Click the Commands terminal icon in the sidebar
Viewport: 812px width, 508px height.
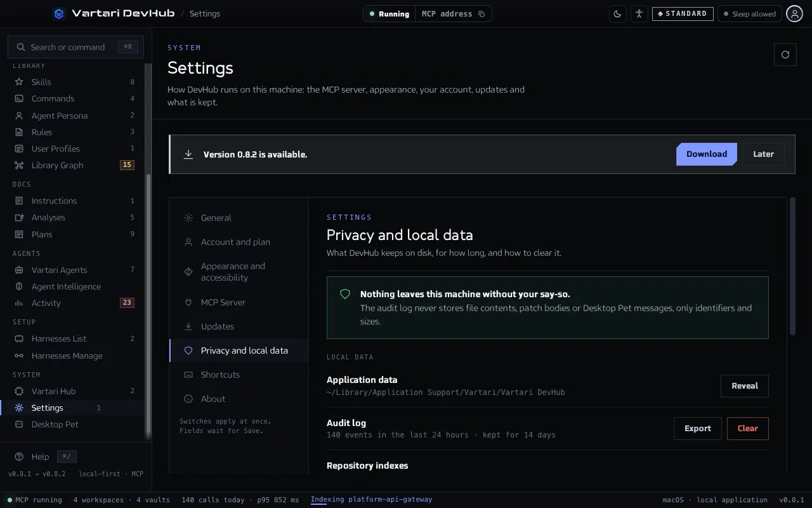click(19, 98)
